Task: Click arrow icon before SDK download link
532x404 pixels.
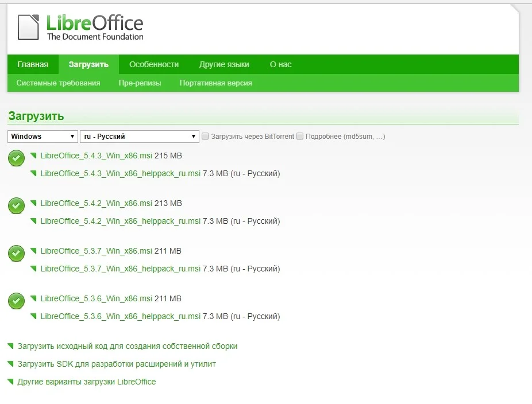Action: 10,363
